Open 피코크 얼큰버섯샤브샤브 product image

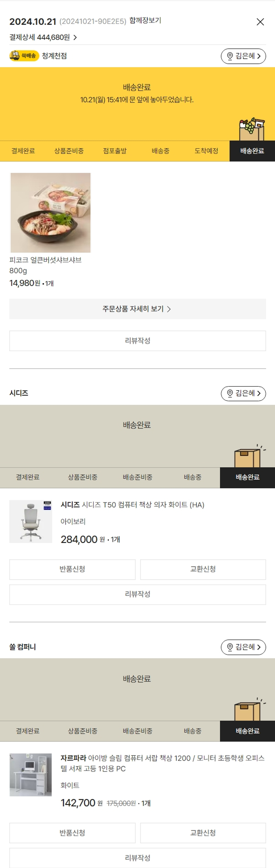[x=51, y=213]
